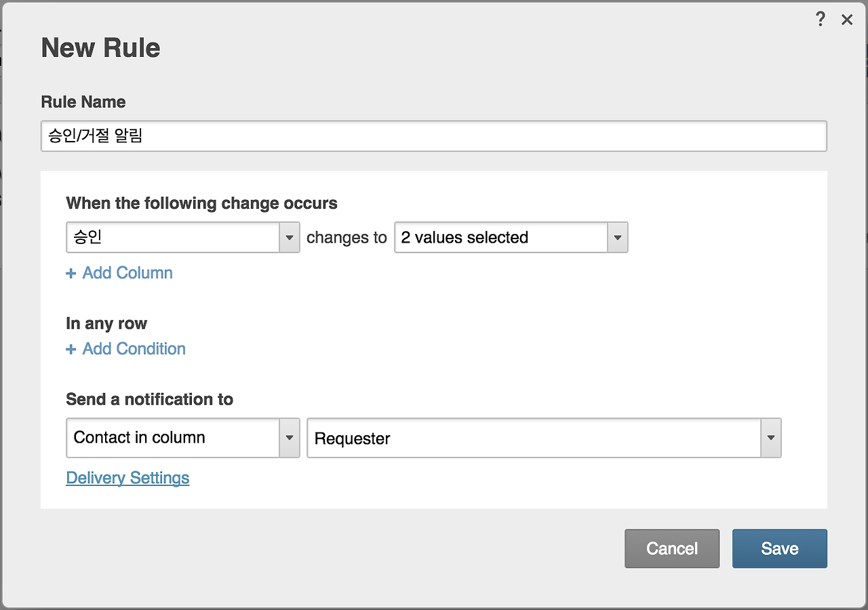Viewport: 868px width, 610px height.
Task: Open the 'Contact in column' dropdown
Action: (173, 438)
